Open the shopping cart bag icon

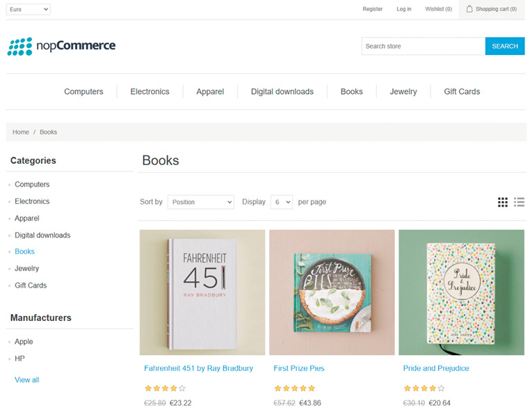click(469, 9)
